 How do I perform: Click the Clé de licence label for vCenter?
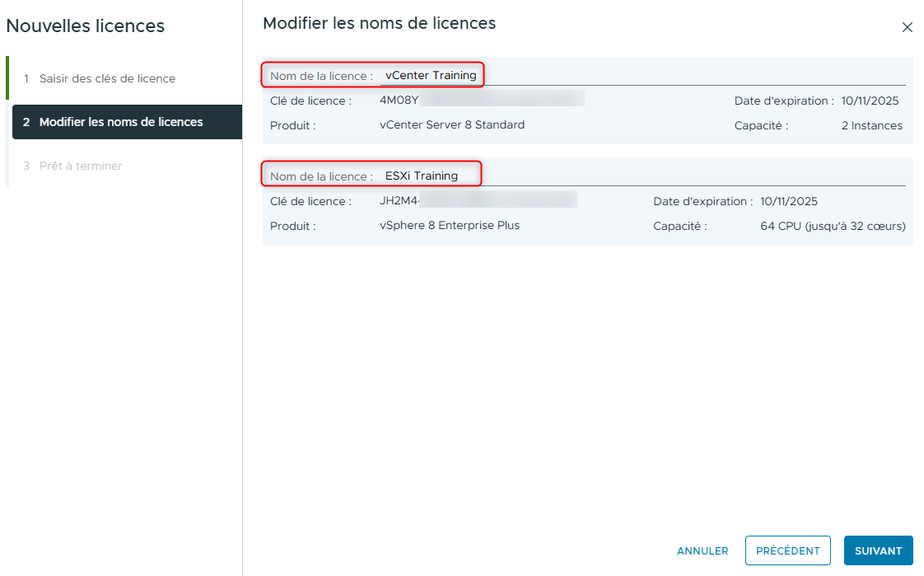pos(311,100)
